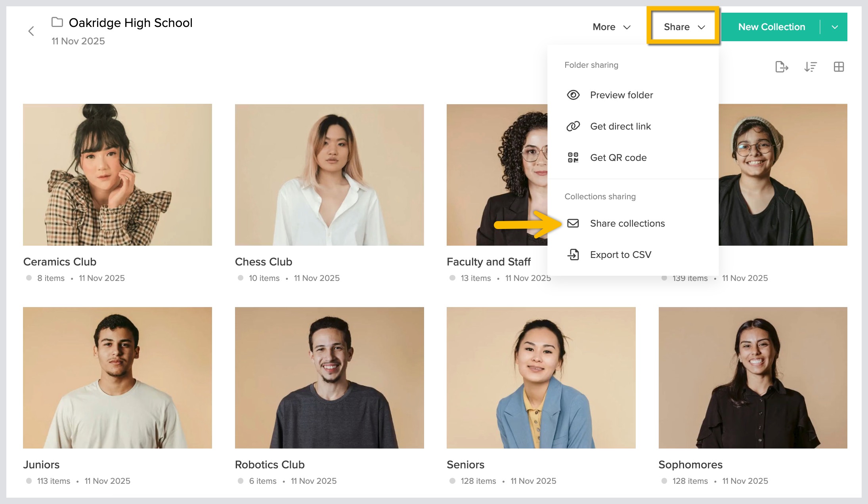The height and width of the screenshot is (504, 868).
Task: Click the 128 items count under Seniors
Action: tap(478, 481)
